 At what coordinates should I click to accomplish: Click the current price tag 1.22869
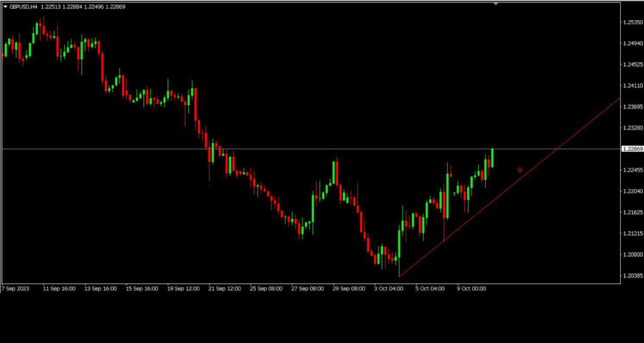632,149
